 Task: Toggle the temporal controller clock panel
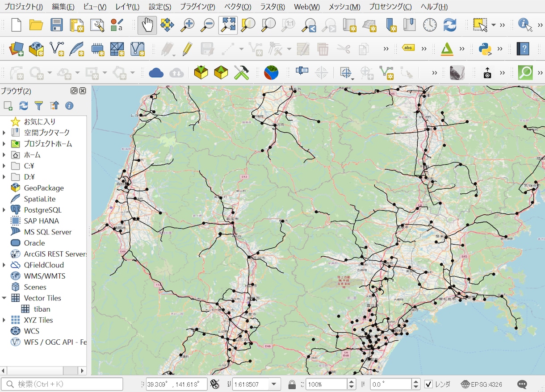tap(430, 25)
